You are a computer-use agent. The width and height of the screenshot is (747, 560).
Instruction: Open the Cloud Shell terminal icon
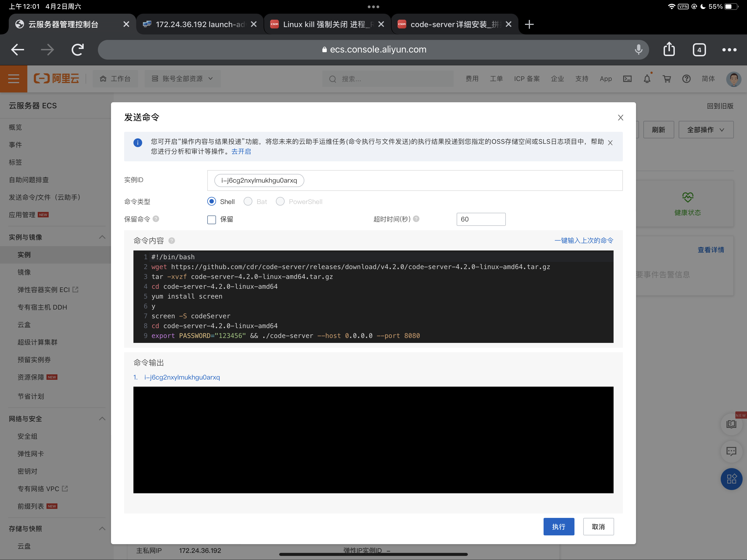point(627,79)
